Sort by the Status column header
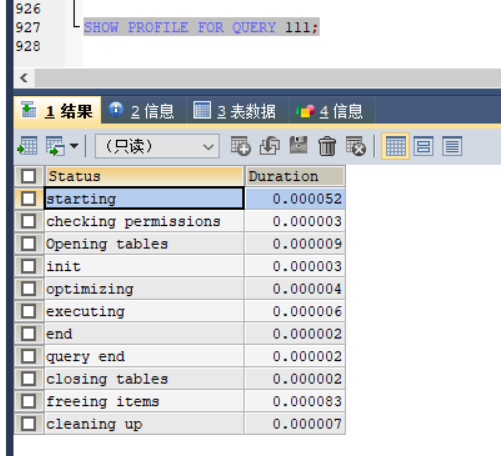This screenshot has height=456, width=501. pos(144,176)
